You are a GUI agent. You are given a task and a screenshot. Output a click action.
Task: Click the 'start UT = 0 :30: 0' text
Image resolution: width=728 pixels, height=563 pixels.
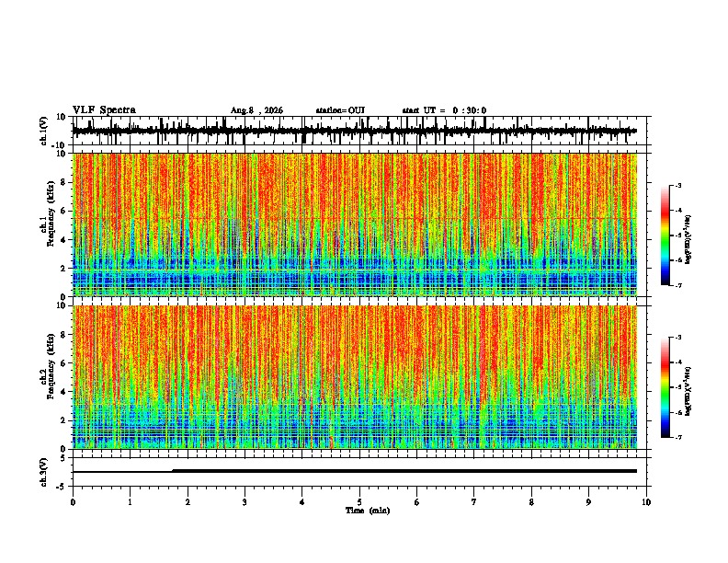point(444,110)
